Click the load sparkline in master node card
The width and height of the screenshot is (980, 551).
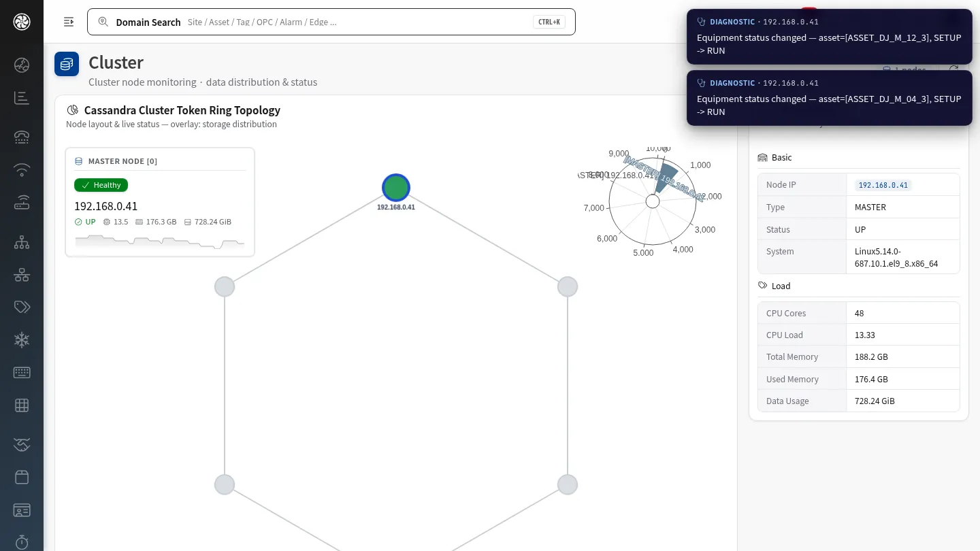point(160,241)
